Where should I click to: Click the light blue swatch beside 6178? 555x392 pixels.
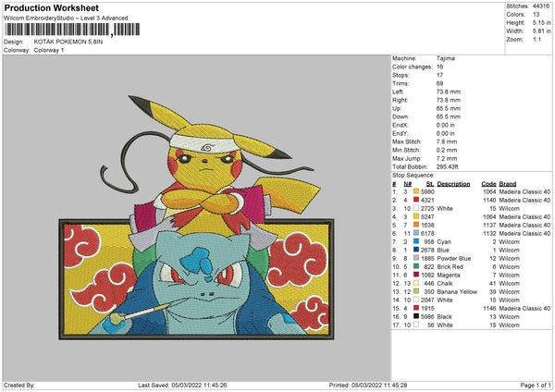point(416,233)
